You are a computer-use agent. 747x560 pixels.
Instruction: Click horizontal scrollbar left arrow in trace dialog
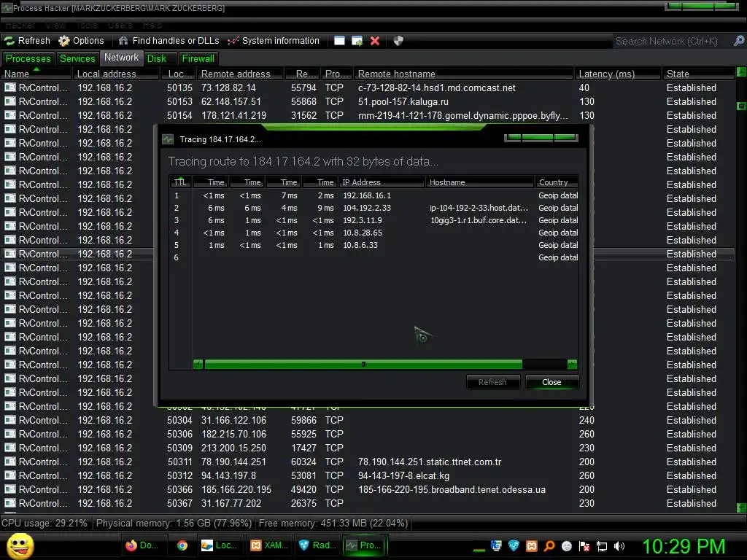(x=198, y=365)
